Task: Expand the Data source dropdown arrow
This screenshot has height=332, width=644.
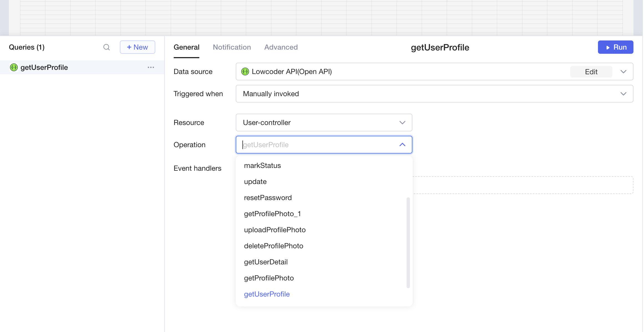Action: 623,71
